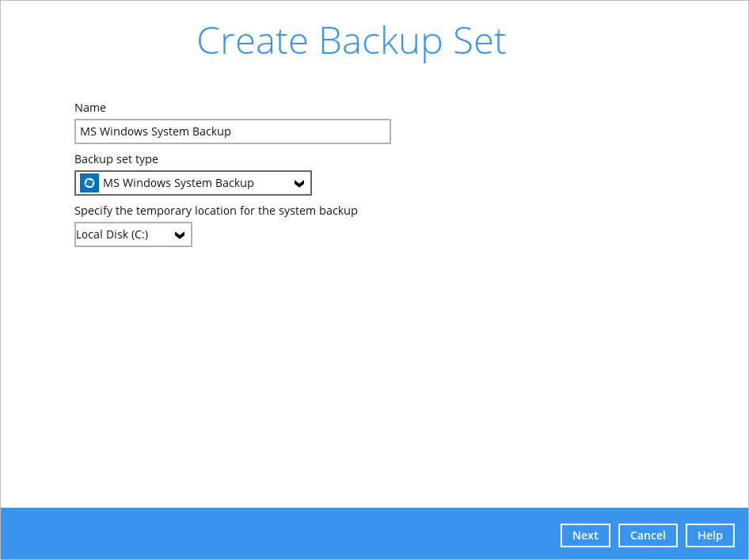The height and width of the screenshot is (560, 749).
Task: Open the Local Disk (C:) dropdown arrow
Action: pos(180,235)
